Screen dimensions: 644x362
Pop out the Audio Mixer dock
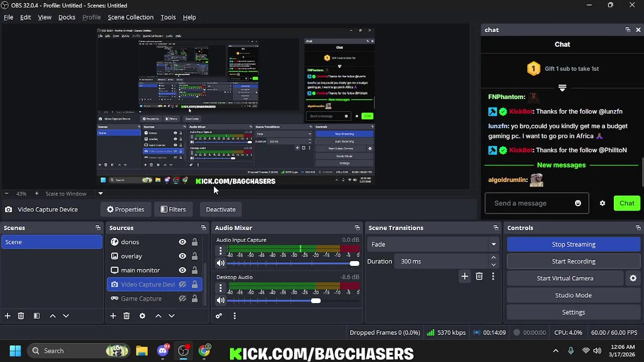(x=357, y=228)
